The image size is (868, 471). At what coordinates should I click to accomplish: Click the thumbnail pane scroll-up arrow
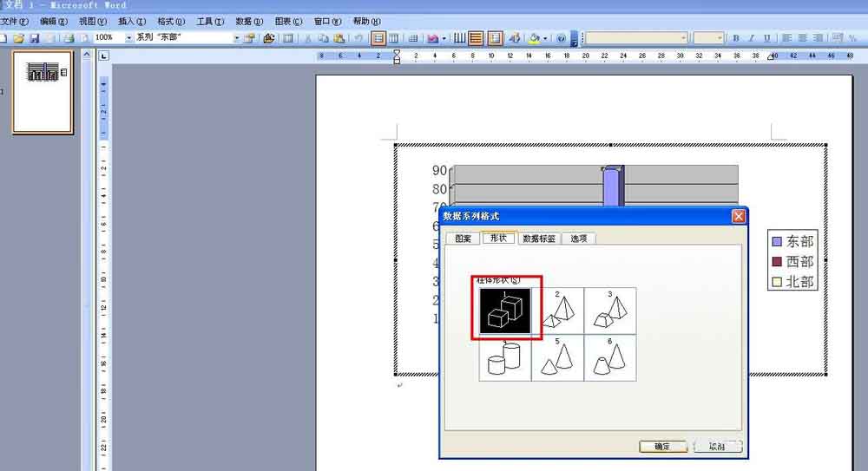coord(87,55)
